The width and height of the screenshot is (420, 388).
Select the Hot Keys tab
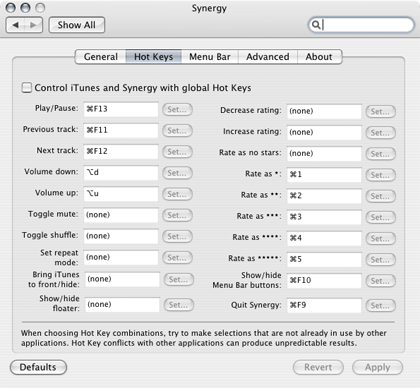154,57
